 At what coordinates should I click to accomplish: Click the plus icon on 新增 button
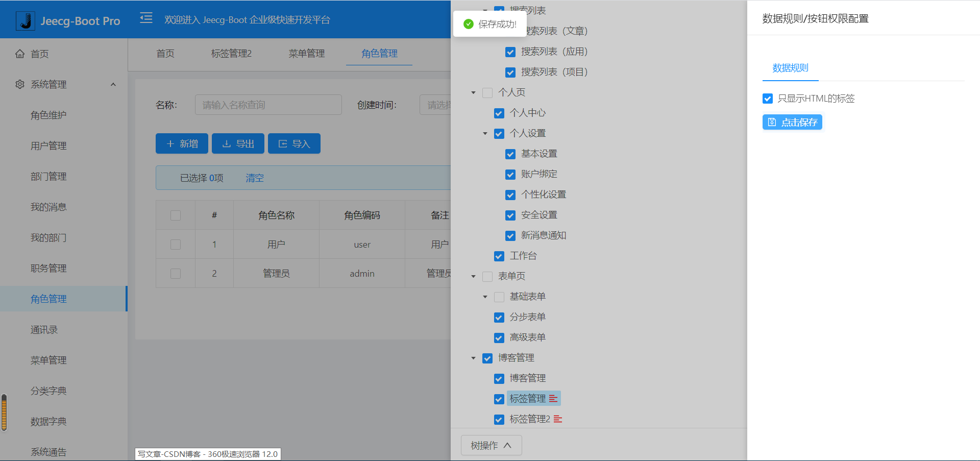point(170,143)
